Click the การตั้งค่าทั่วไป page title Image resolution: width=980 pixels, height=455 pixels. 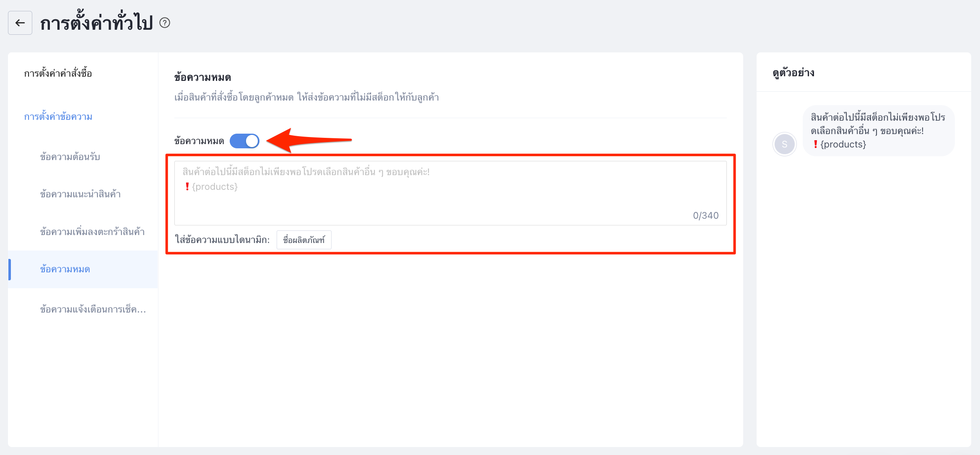(x=96, y=23)
